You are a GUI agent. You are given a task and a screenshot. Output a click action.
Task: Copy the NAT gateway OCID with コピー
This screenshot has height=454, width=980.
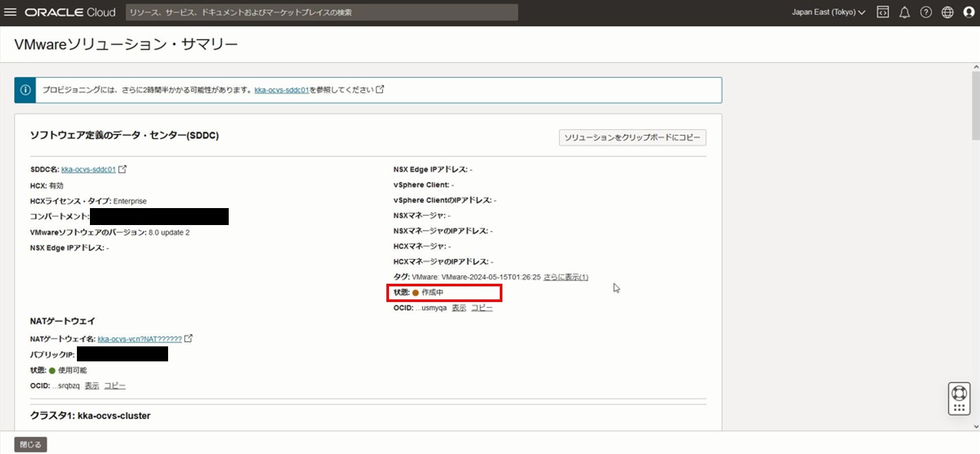(115, 386)
